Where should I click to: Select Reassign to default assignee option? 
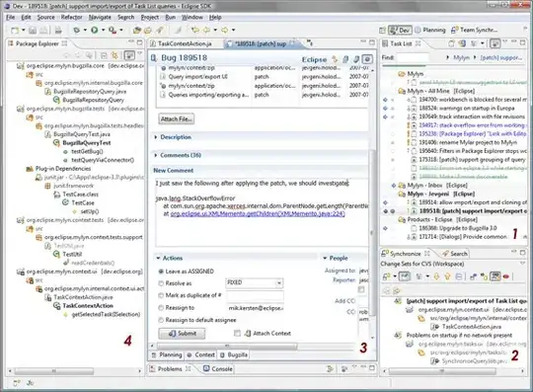tap(197, 320)
